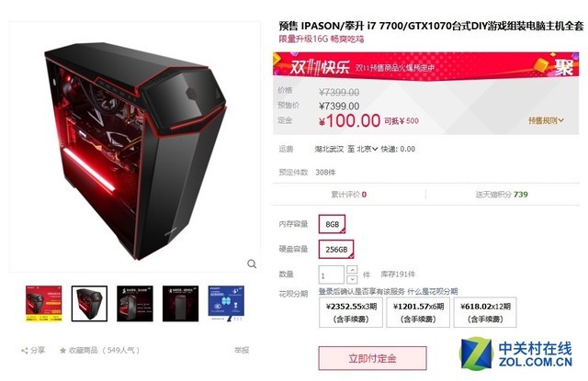
Task: Click the 立即付定金 pay deposit button
Action: 372,359
